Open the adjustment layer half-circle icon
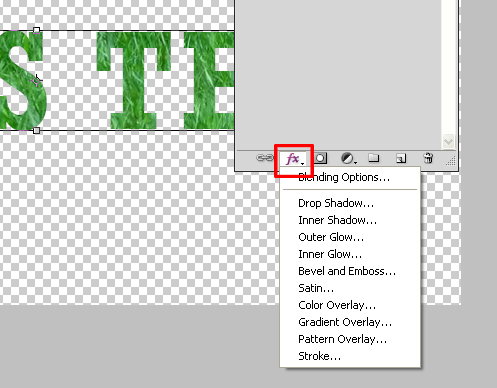The image size is (497, 388). pos(349,158)
